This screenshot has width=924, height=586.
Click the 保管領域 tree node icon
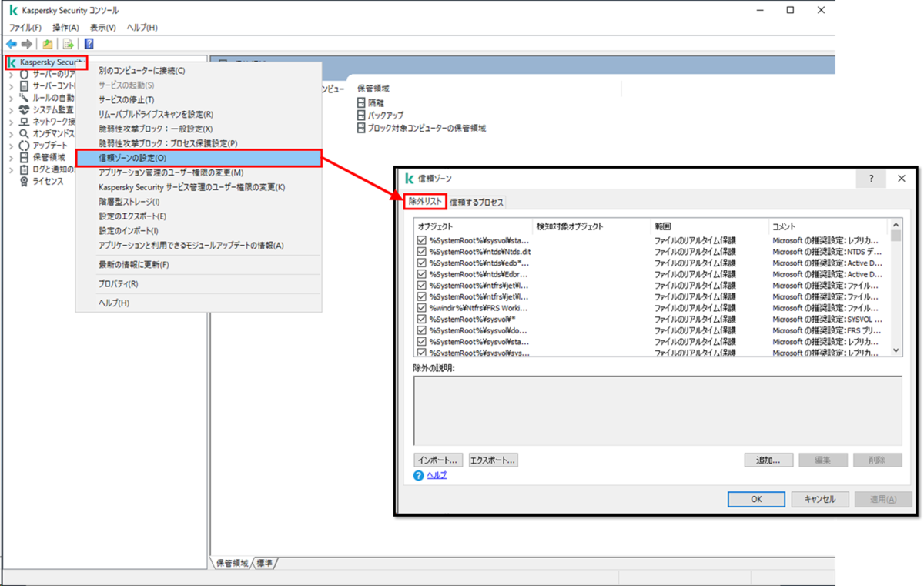(24, 157)
